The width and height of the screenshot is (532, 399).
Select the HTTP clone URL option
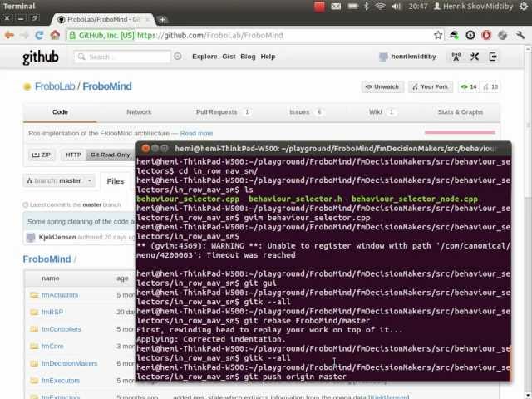(x=73, y=155)
